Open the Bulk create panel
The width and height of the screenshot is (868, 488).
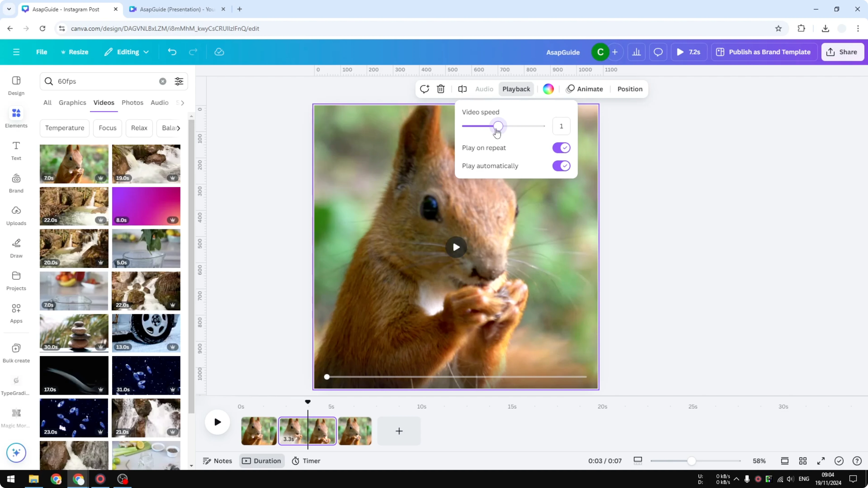pos(16,353)
